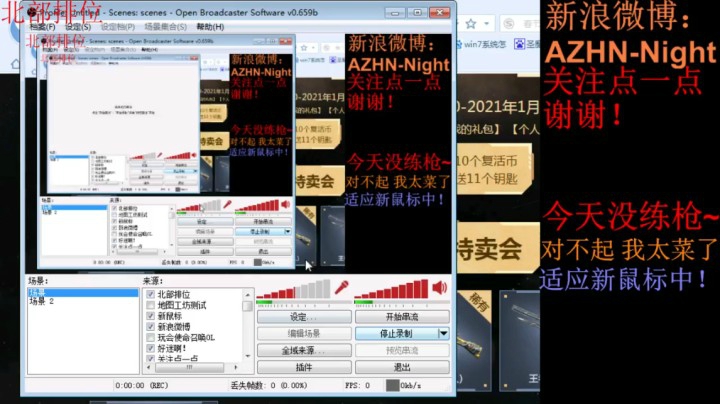
Task: Click the star bookmark icon in browser
Action: click(470, 23)
